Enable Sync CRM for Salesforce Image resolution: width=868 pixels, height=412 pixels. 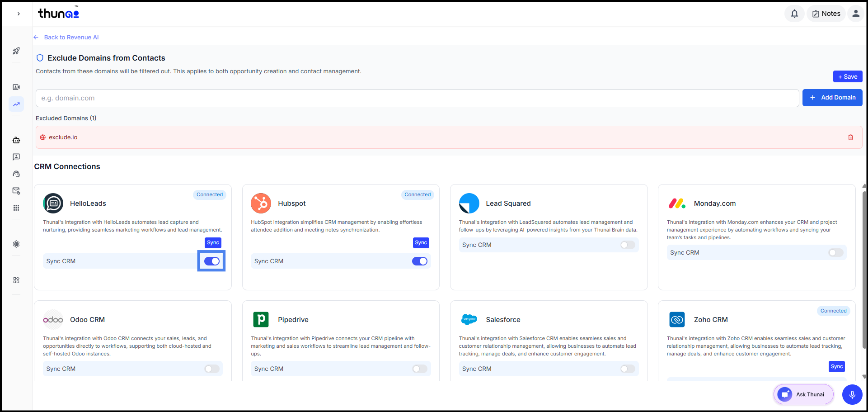point(628,369)
